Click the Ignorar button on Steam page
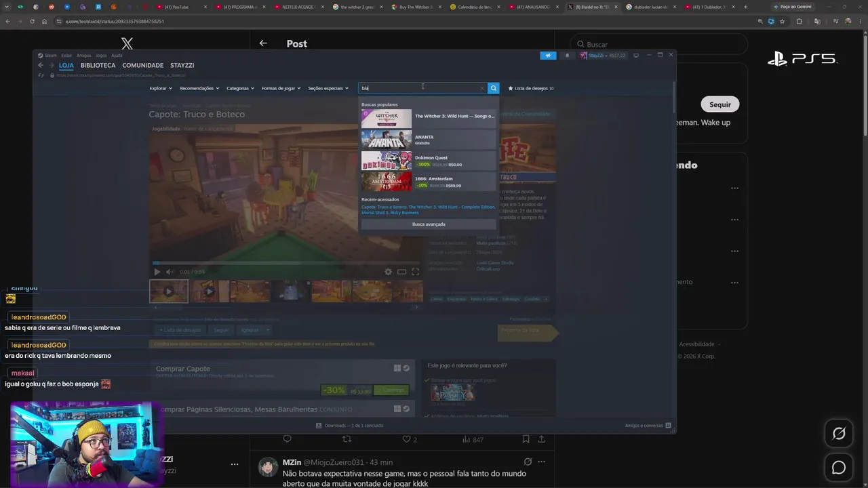The width and height of the screenshot is (868, 488). click(x=250, y=330)
